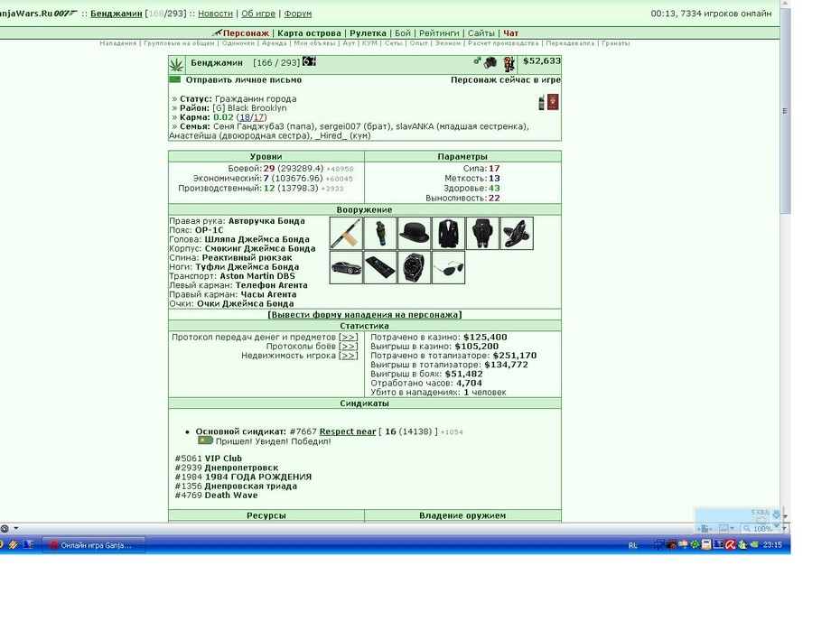840x630 pixels.
Task: Click the Очки Джеймса Бонда sunglasses icon
Action: pos(448,268)
